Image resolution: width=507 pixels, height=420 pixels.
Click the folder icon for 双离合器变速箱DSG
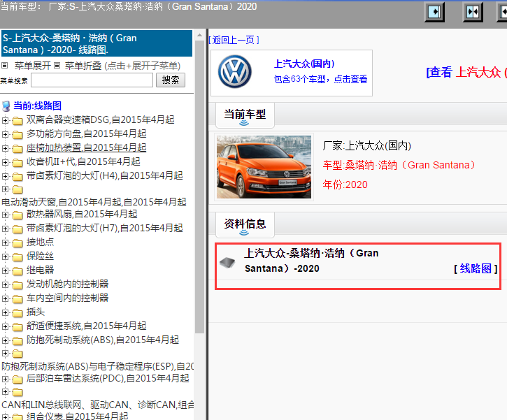click(17, 121)
